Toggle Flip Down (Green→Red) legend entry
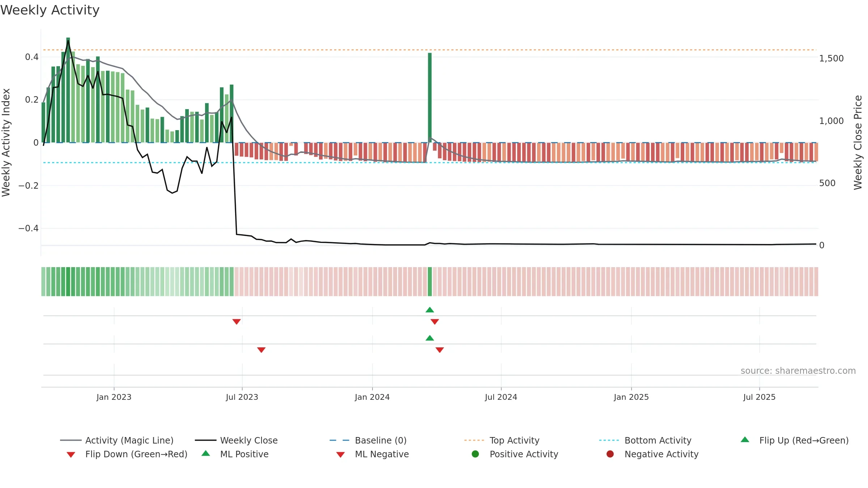The image size is (868, 488). click(x=127, y=454)
